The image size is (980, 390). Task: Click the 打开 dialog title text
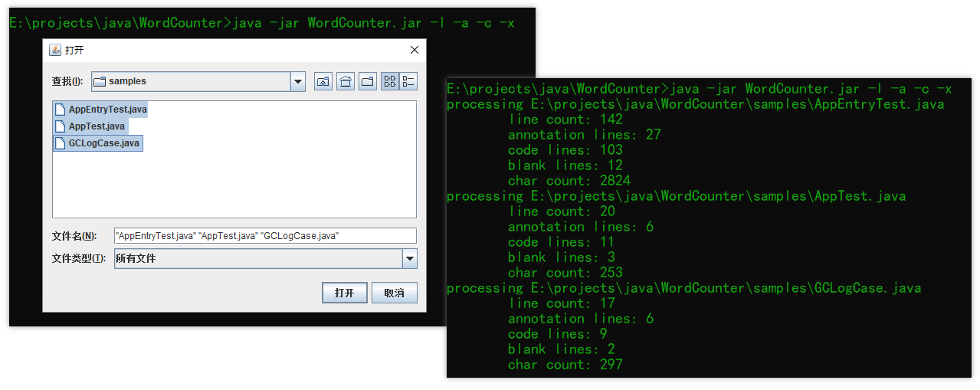point(74,51)
